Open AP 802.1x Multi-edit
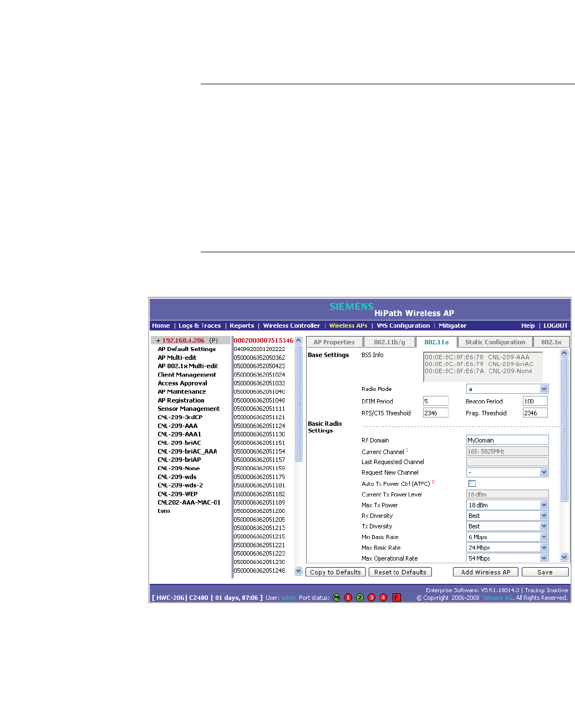 click(188, 366)
